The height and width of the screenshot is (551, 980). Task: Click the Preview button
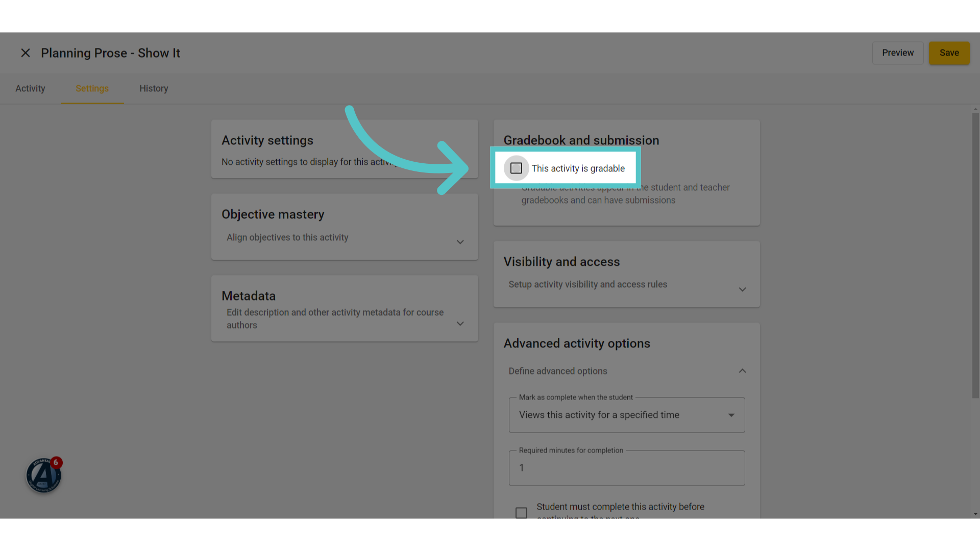pos(898,53)
